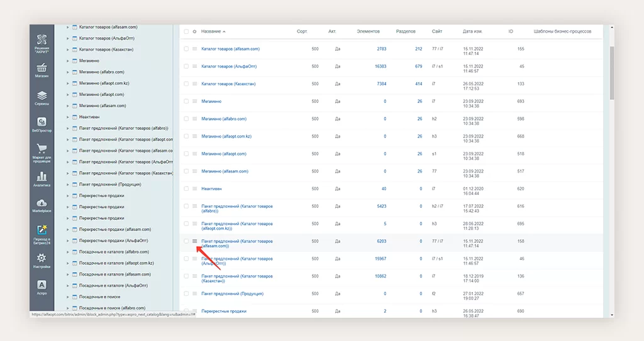
Task: Open row actions menu for Неактивен
Action: (195, 188)
